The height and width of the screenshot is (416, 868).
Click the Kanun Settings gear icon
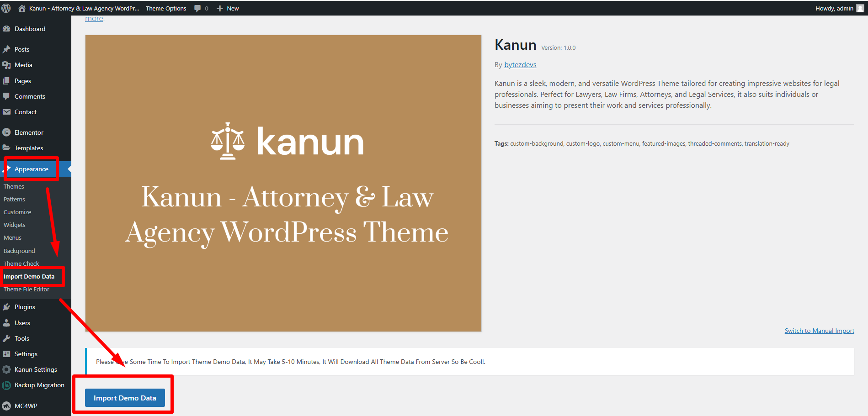(6, 369)
